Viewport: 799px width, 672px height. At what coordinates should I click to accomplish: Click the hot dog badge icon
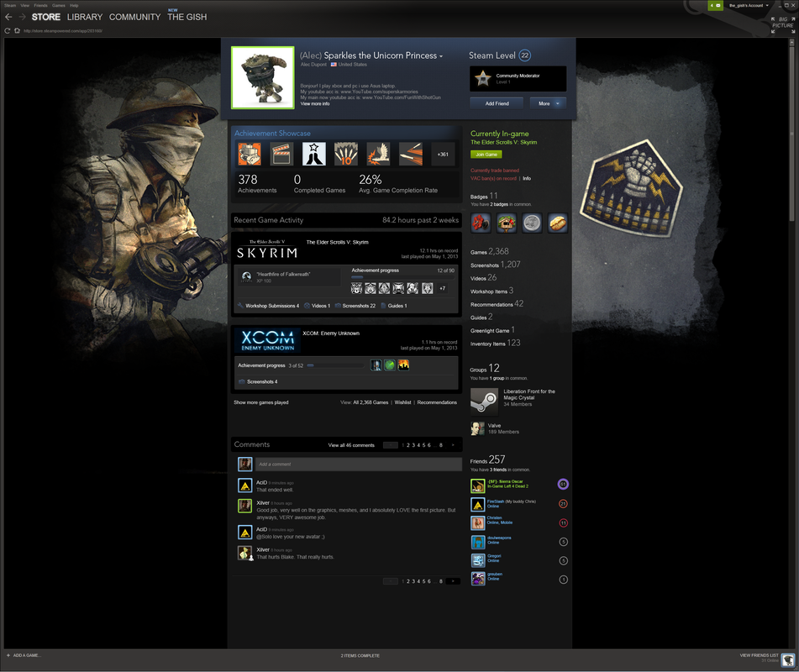557,223
